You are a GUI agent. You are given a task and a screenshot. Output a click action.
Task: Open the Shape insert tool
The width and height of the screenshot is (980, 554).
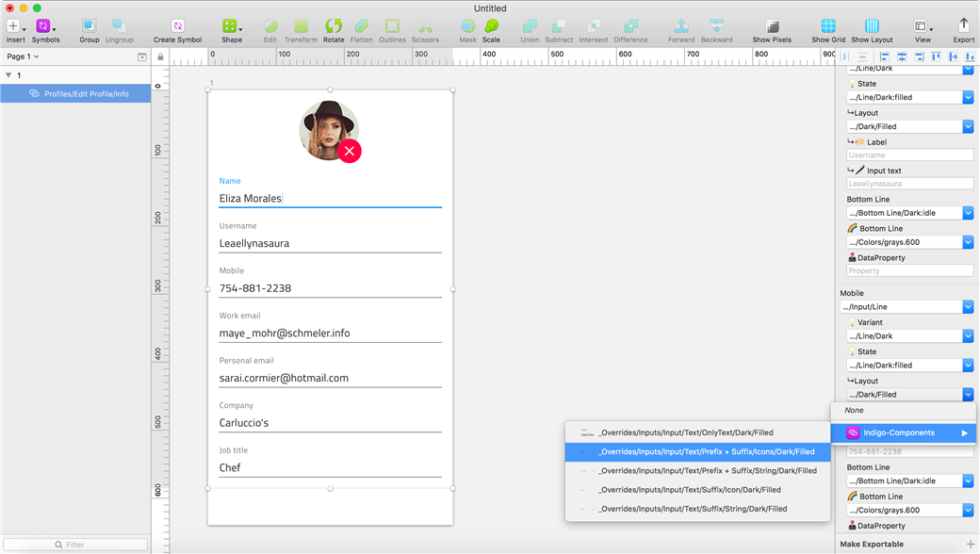[231, 26]
